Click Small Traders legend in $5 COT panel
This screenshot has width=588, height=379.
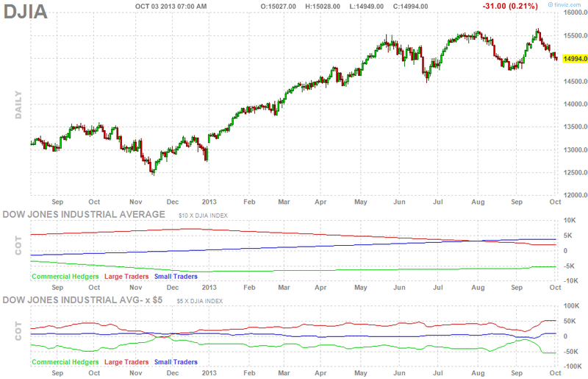[x=176, y=362]
